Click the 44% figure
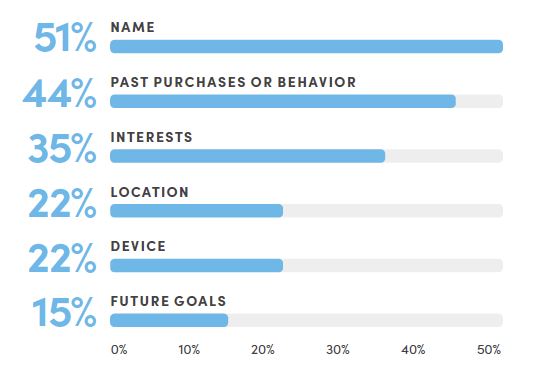Screen dimensions: 542x379 59,93
